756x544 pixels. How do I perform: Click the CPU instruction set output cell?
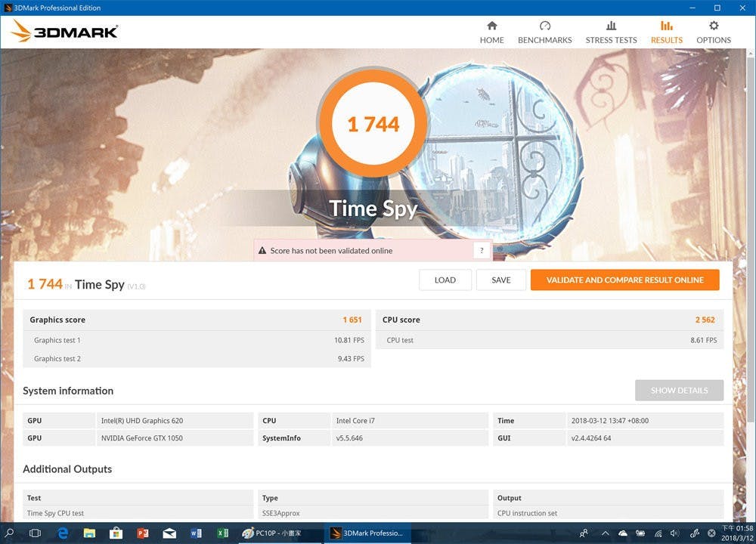(608, 513)
